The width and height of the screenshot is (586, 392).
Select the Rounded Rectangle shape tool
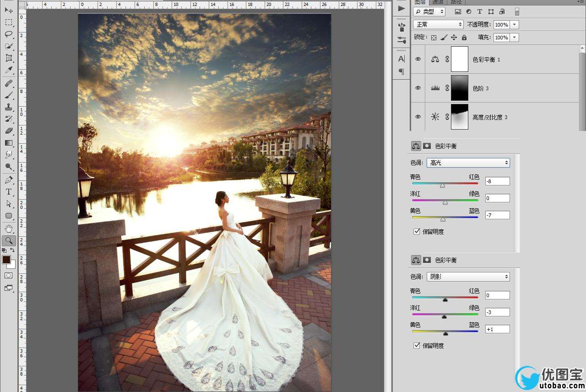(x=9, y=216)
